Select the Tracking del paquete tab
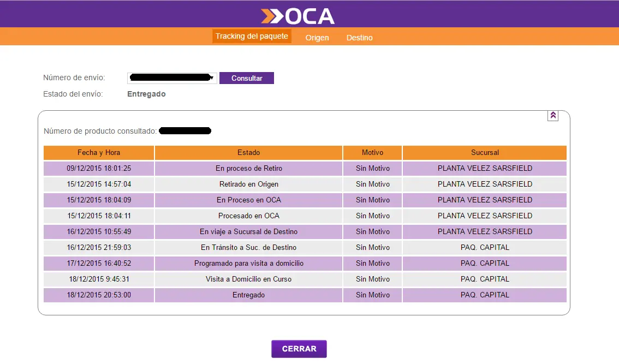Screen dimensions: 619x364 coord(252,36)
